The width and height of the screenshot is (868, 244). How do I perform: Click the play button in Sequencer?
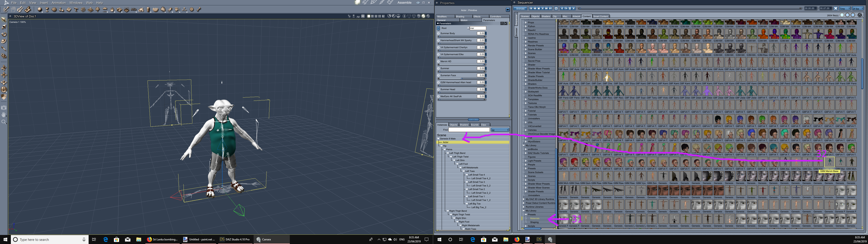tap(543, 8)
